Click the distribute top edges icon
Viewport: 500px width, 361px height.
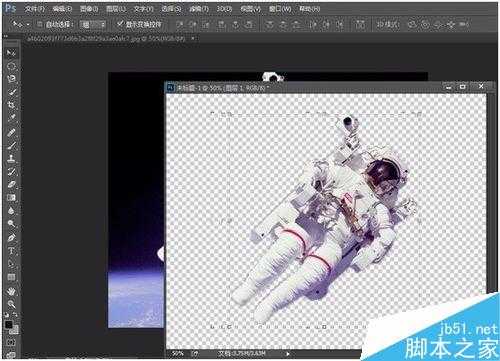[x=269, y=24]
